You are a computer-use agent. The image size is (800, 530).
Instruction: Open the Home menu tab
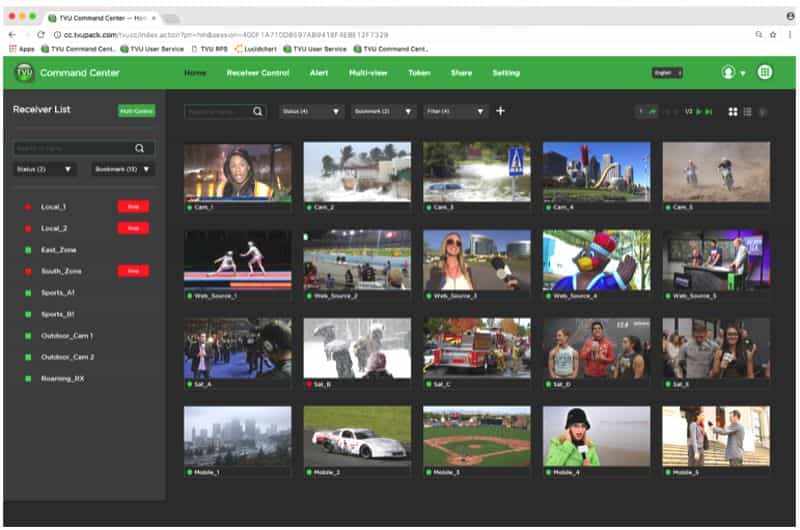click(195, 73)
